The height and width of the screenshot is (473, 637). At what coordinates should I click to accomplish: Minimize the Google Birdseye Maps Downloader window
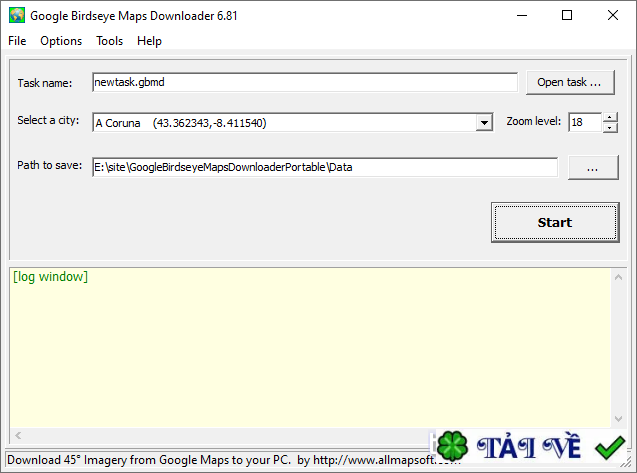(x=522, y=15)
